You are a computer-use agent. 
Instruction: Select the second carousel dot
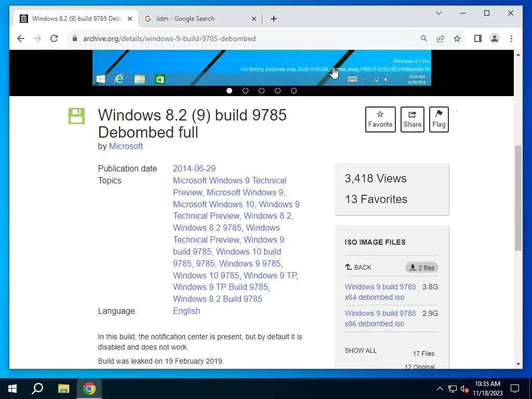pos(245,90)
